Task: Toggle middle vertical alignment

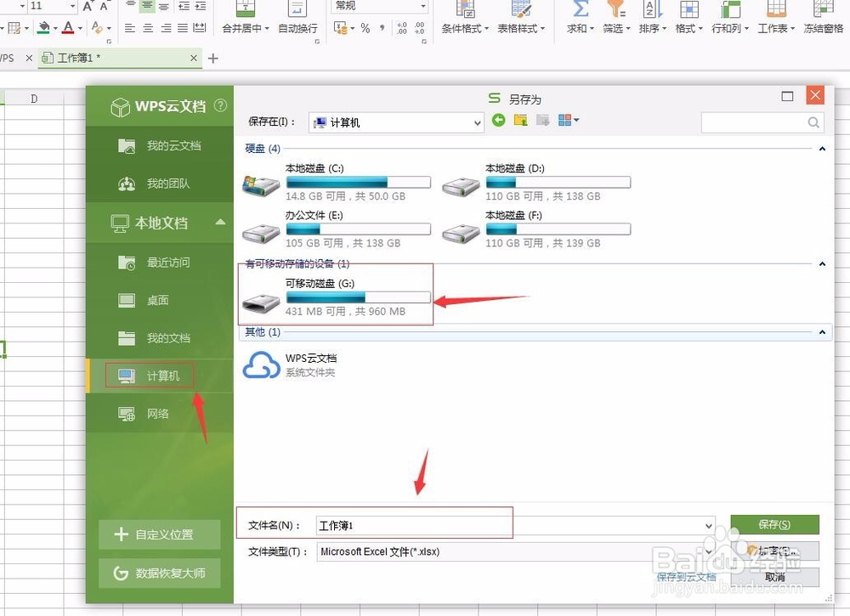Action: (146, 6)
